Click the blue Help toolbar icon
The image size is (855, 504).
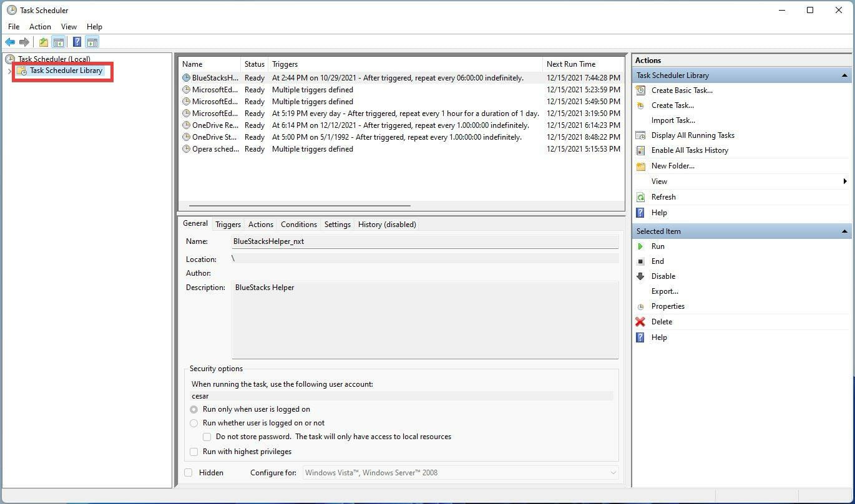(77, 42)
